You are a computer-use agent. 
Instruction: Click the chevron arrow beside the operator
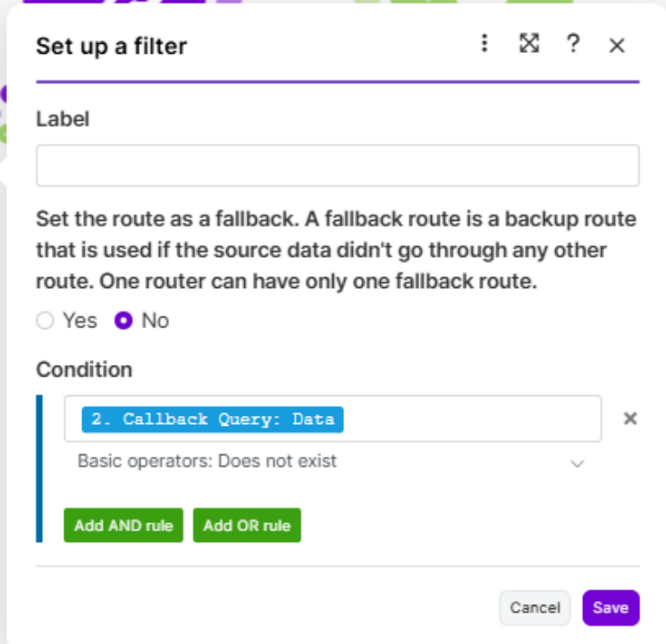tap(577, 463)
